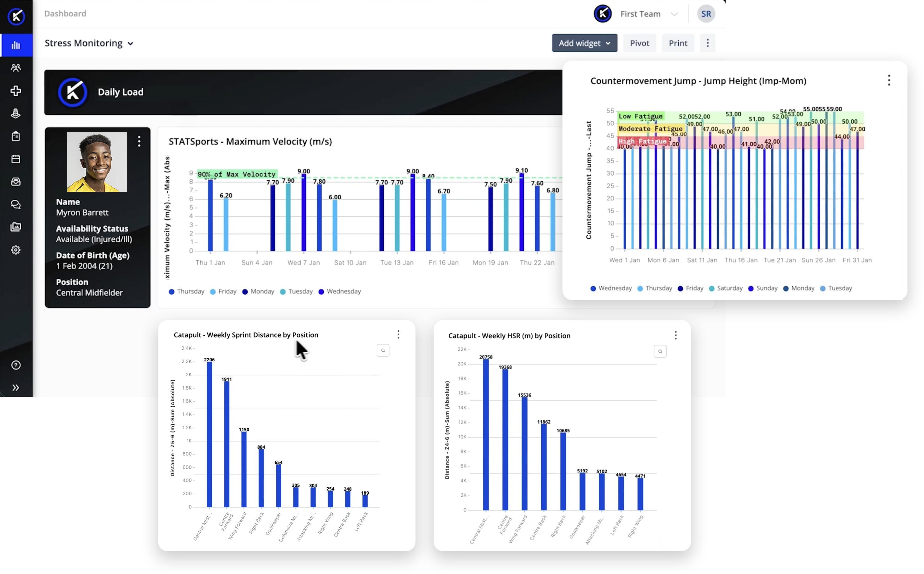This screenshot has height=574, width=924.
Task: Open the help question mark icon
Action: [x=16, y=365]
